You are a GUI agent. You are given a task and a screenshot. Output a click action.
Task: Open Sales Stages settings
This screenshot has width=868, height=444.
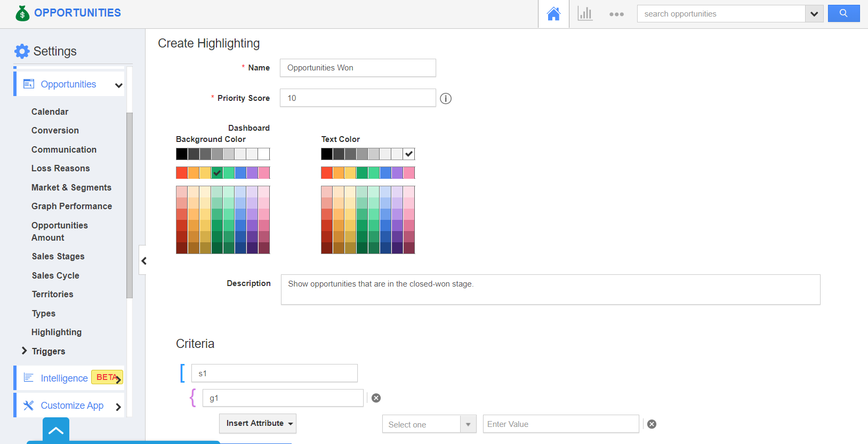tap(58, 256)
